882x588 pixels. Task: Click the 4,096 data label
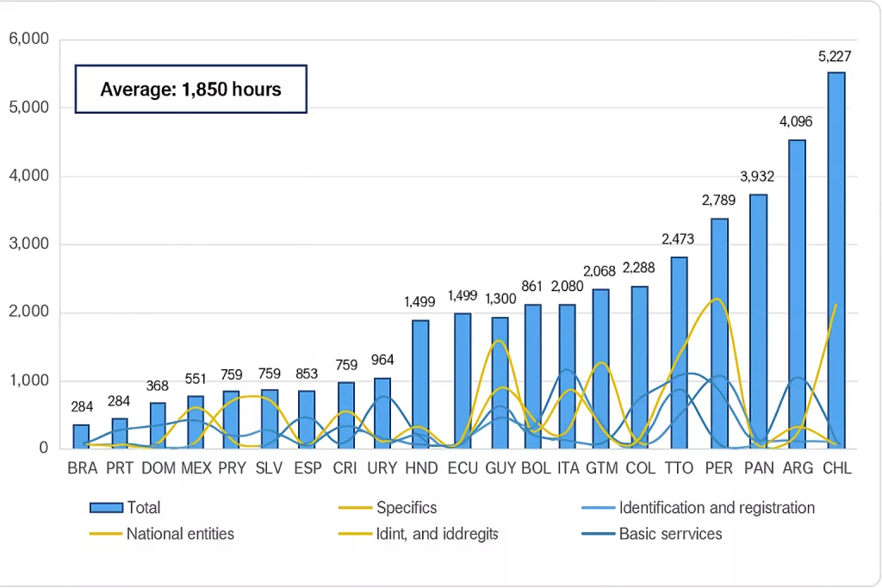(x=795, y=121)
